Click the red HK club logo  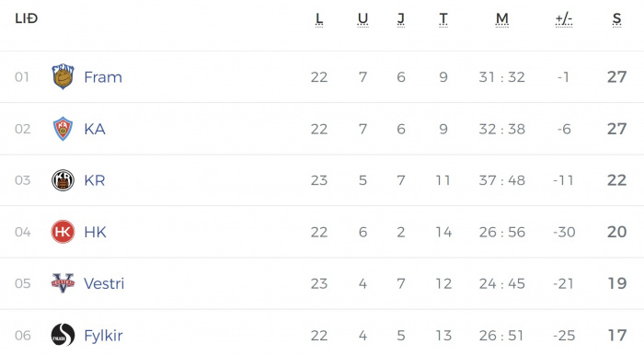(x=63, y=232)
